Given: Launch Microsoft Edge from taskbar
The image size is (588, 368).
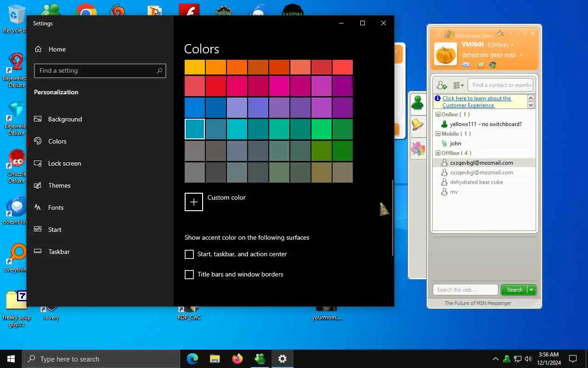Looking at the screenshot, I should 192,359.
